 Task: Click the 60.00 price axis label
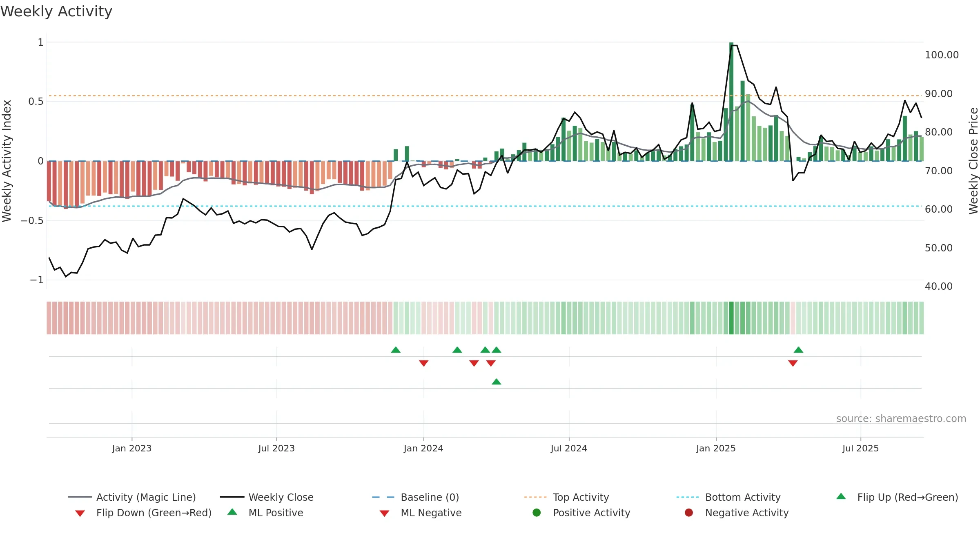938,209
